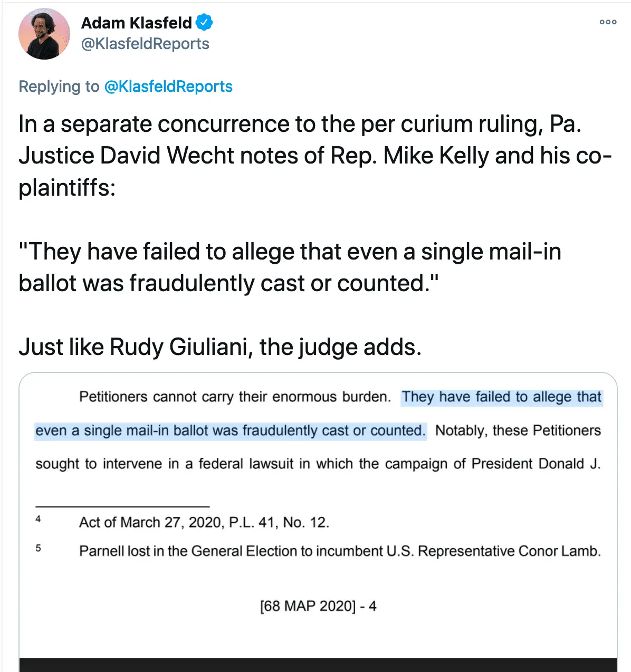Click page marker "[68 MAP 2020] - 4"
This screenshot has width=631, height=672.
[318, 606]
